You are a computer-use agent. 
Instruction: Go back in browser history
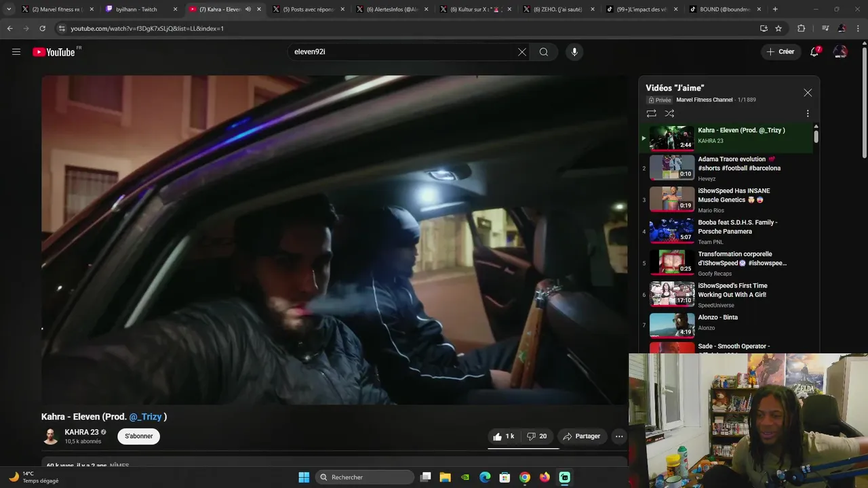(x=9, y=28)
